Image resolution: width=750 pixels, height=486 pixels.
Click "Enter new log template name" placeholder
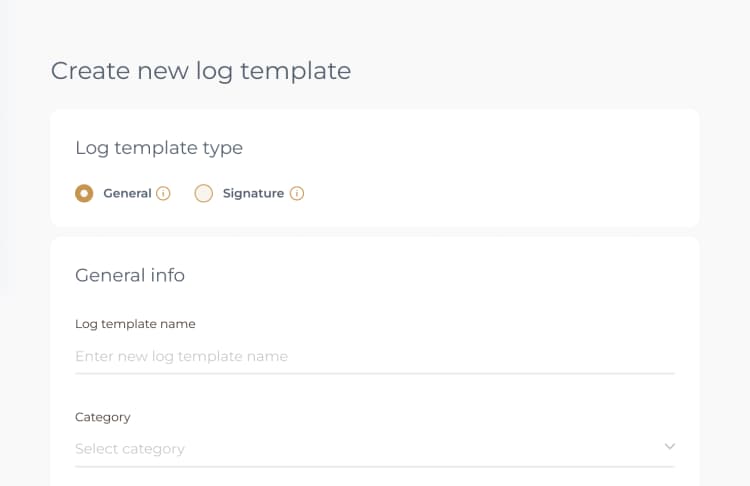pyautogui.click(x=181, y=356)
